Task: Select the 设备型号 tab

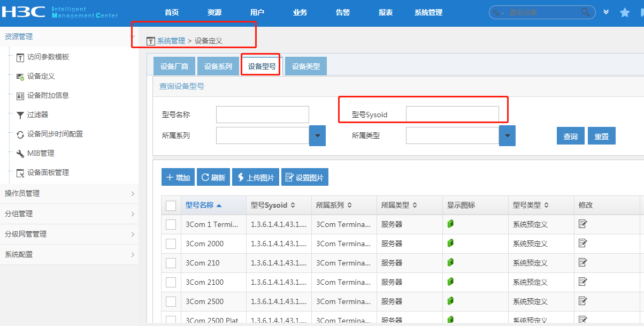Action: tap(262, 66)
